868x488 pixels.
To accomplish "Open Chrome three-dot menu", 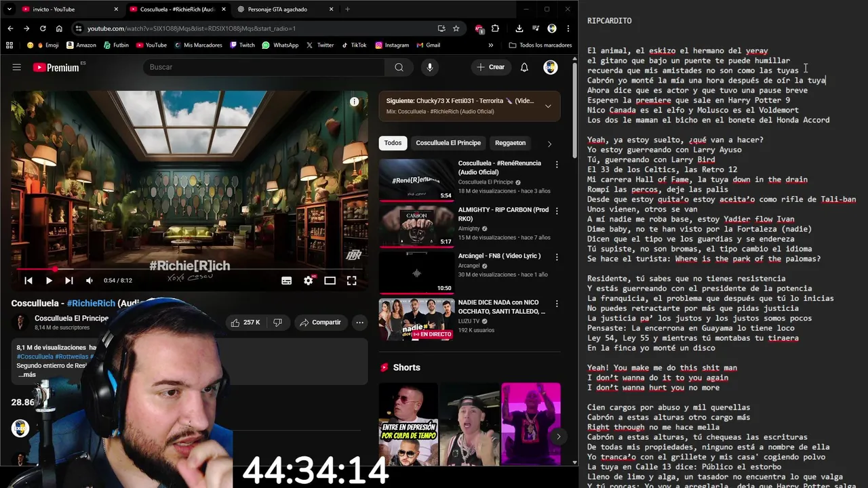I will [568, 28].
